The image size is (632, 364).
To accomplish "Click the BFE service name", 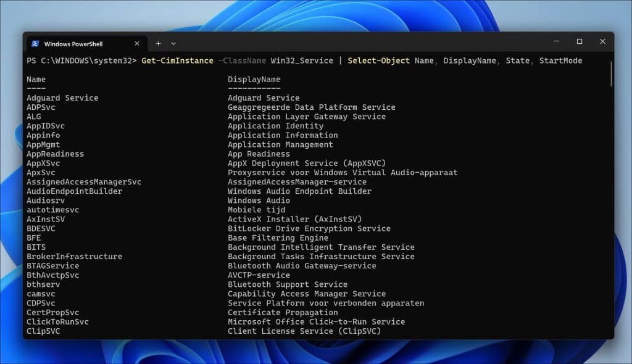I will (34, 238).
